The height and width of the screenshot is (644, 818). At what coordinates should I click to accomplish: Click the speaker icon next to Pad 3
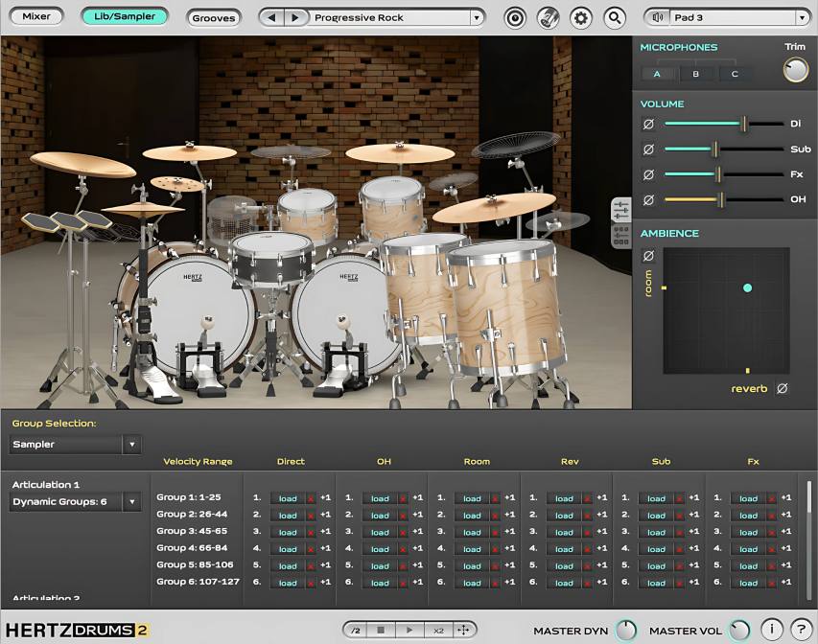click(658, 16)
